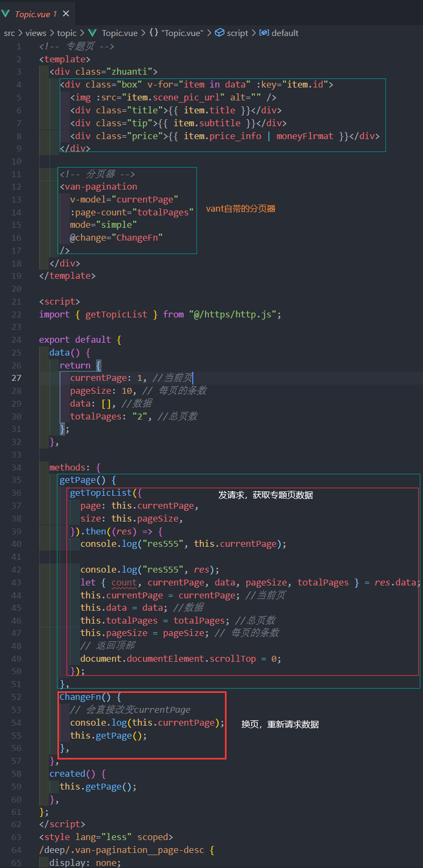The width and height of the screenshot is (423, 868).
Task: Click the Vue logo icon in the tab
Action: (6, 13)
